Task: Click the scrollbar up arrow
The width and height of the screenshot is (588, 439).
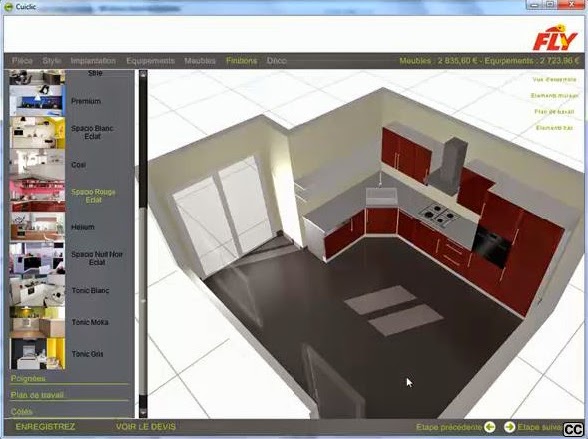Action: pyautogui.click(x=143, y=74)
